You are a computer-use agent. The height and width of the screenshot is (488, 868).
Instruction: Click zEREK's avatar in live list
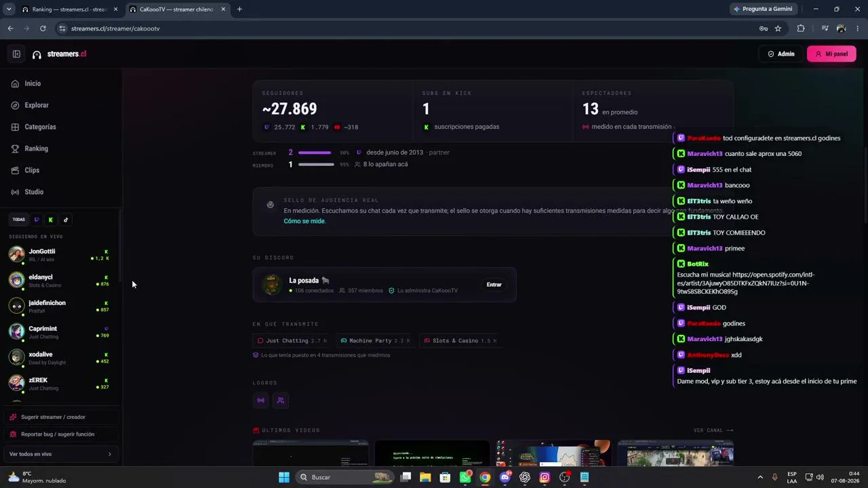tap(16, 383)
